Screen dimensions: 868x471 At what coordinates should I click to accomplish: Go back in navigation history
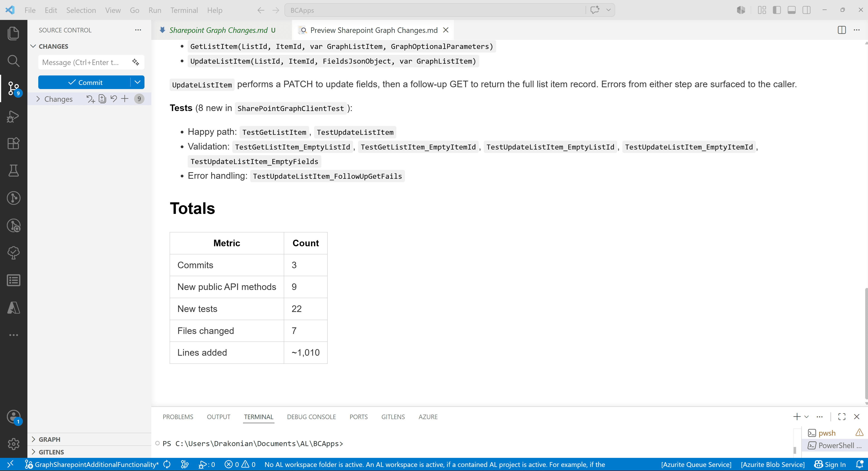261,10
